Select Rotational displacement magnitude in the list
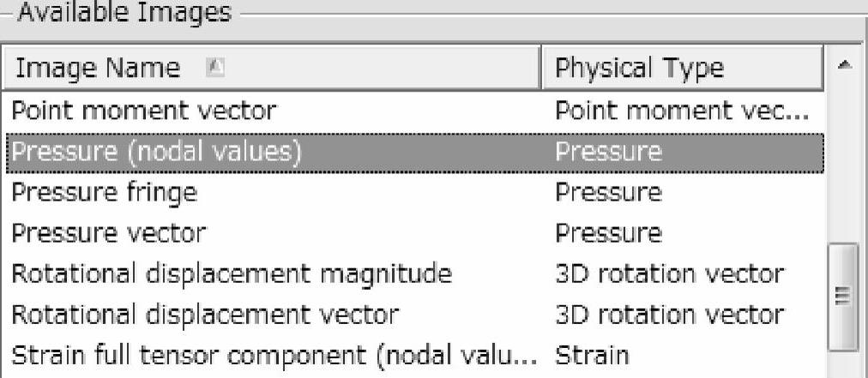This screenshot has height=378, width=868. point(231,273)
